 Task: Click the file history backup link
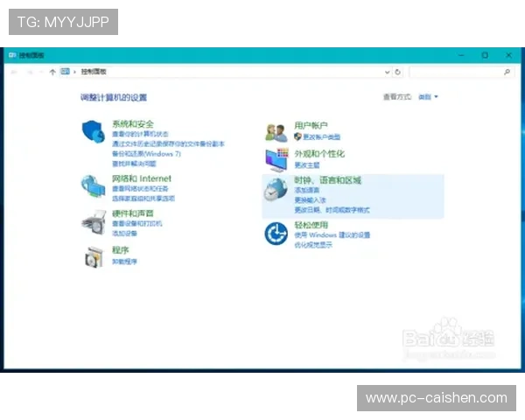point(168,143)
